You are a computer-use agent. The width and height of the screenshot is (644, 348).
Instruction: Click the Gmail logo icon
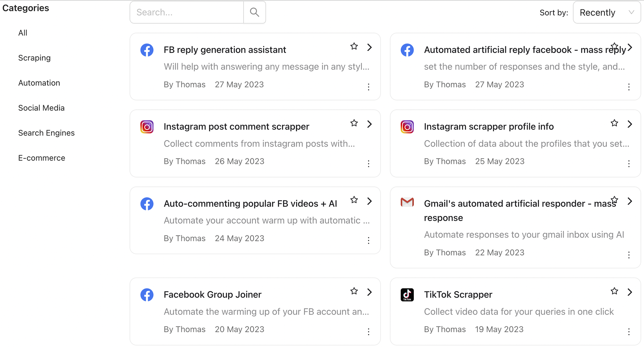[x=407, y=202]
